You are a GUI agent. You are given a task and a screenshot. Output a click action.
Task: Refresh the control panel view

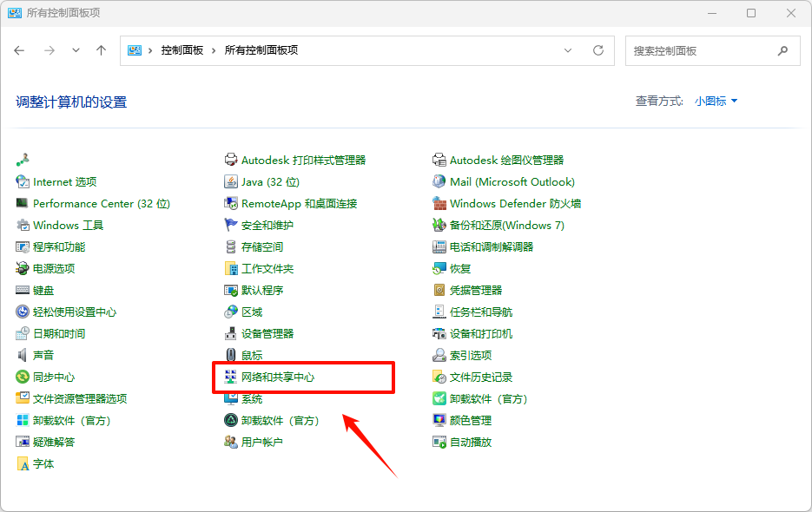coord(597,50)
